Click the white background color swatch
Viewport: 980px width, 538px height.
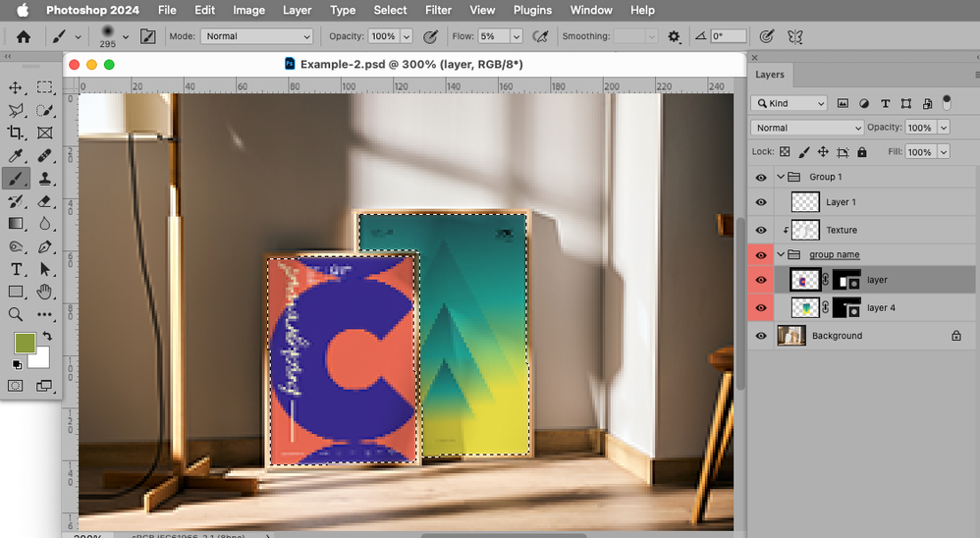42,360
